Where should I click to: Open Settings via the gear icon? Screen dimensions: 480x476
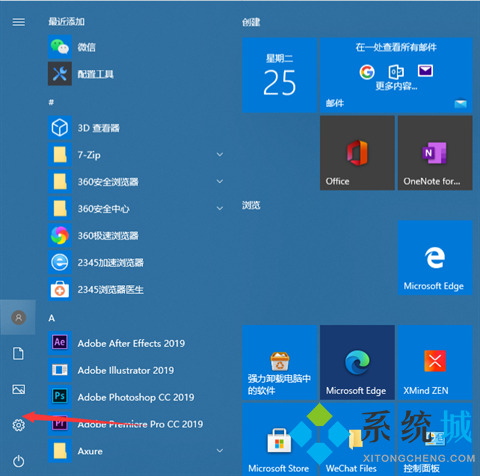19,425
